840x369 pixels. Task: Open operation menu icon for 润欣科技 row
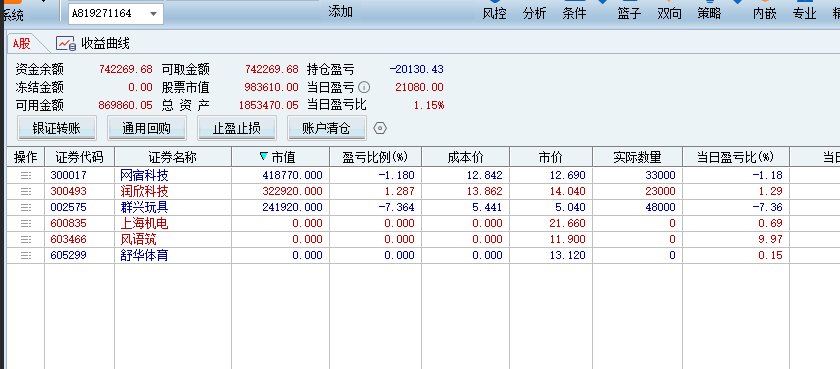(x=26, y=191)
